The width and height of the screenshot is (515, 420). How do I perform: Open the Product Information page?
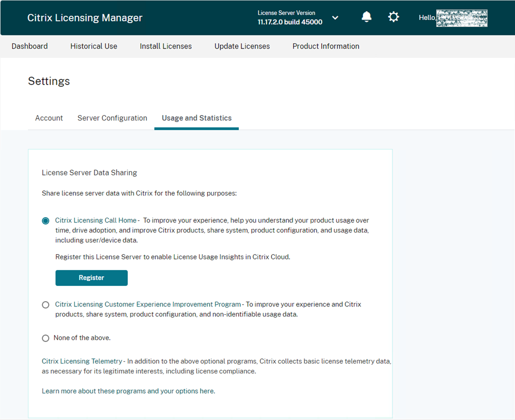(x=326, y=46)
